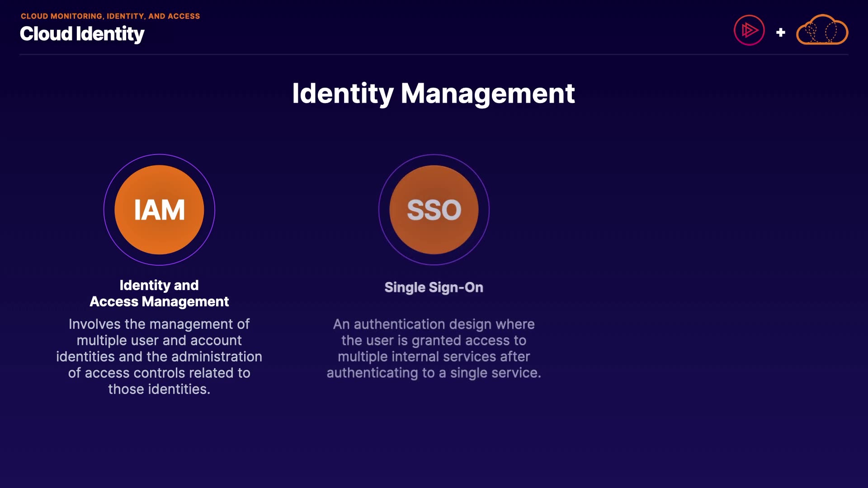Click the text "those identities."
The height and width of the screenshot is (488, 868).
click(159, 389)
